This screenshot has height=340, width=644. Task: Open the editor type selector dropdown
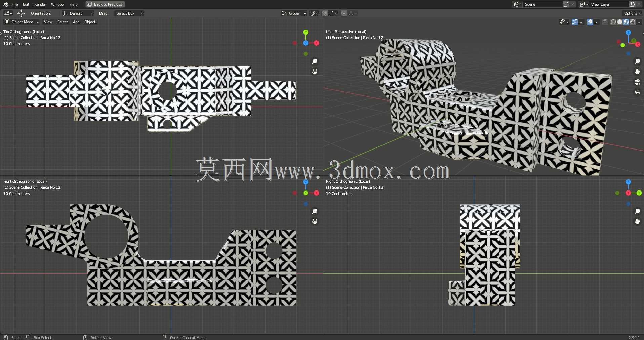(x=8, y=13)
